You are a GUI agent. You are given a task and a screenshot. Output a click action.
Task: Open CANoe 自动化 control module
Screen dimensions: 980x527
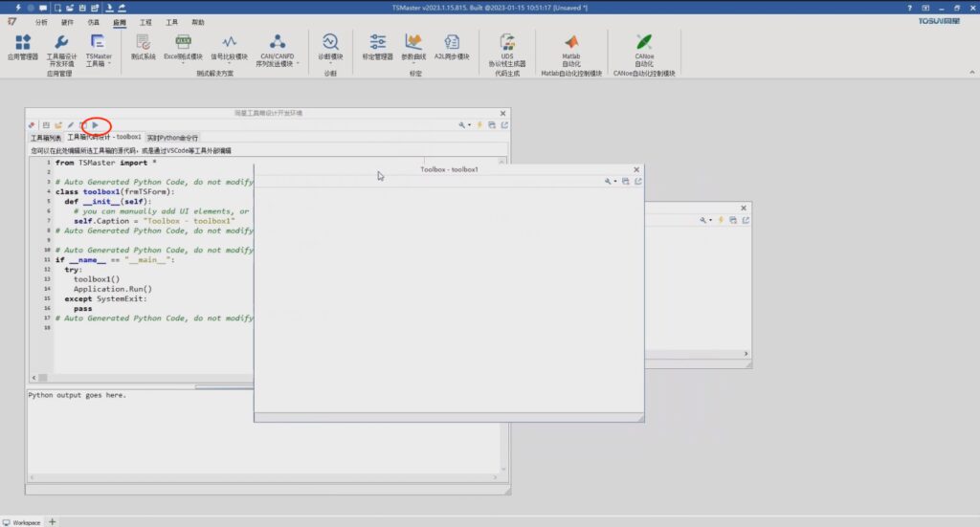(644, 46)
